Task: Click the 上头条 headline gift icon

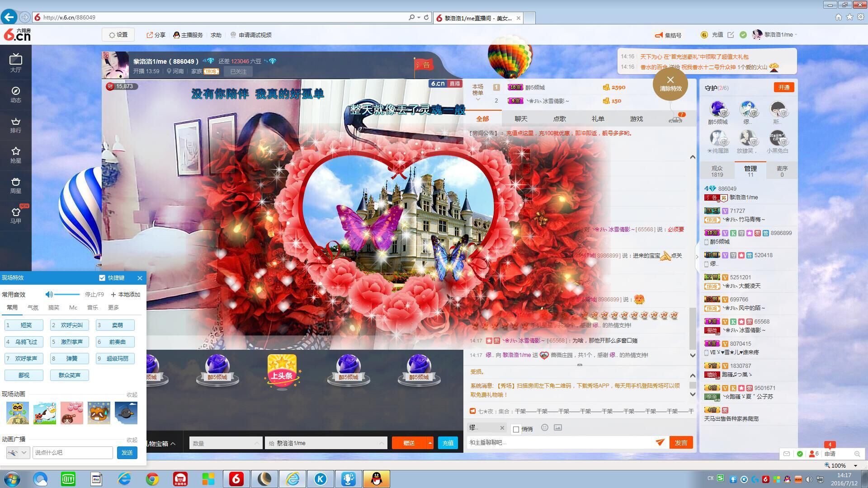Action: [282, 371]
